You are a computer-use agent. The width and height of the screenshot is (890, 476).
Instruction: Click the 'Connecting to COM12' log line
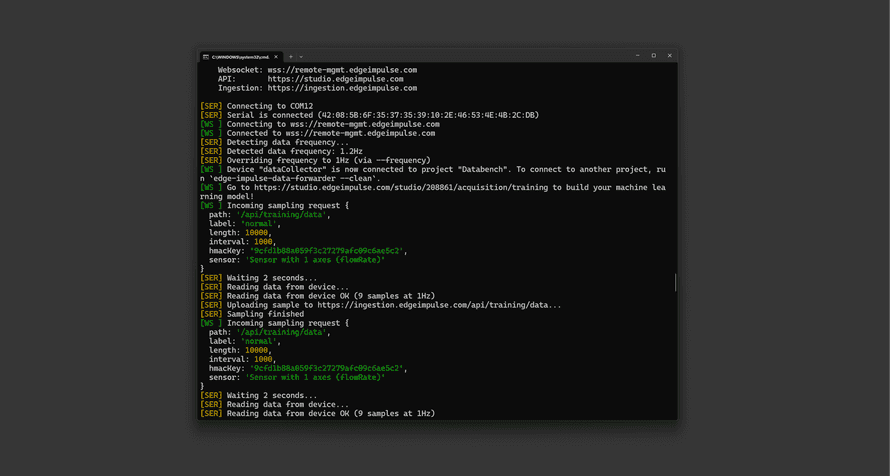[x=269, y=106]
